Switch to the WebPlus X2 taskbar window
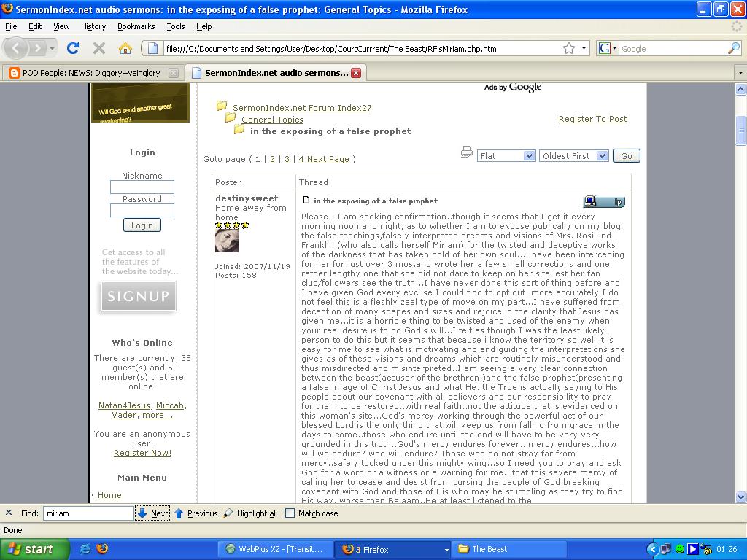This screenshot has height=560, width=747. point(275,550)
